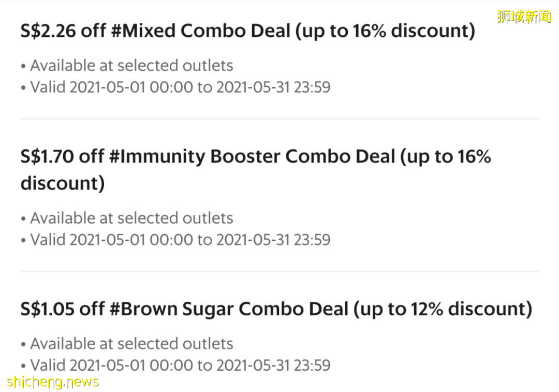Click the "(up to 12% discount)" text
This screenshot has width=559, height=392.
pos(443,309)
